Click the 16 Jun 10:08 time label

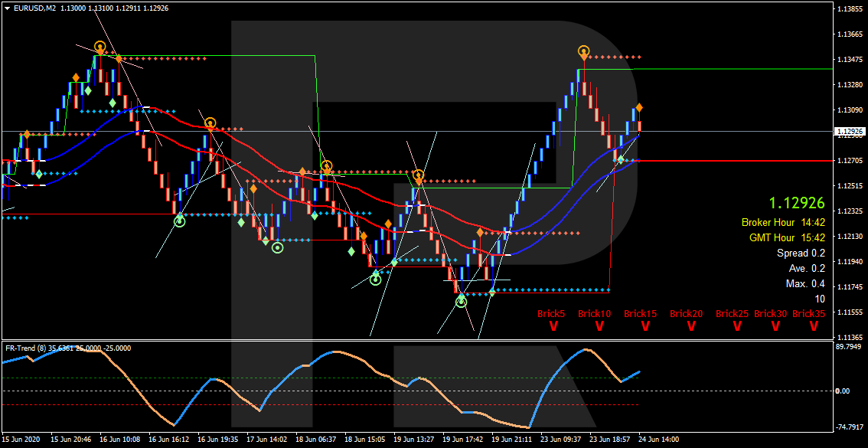(121, 439)
